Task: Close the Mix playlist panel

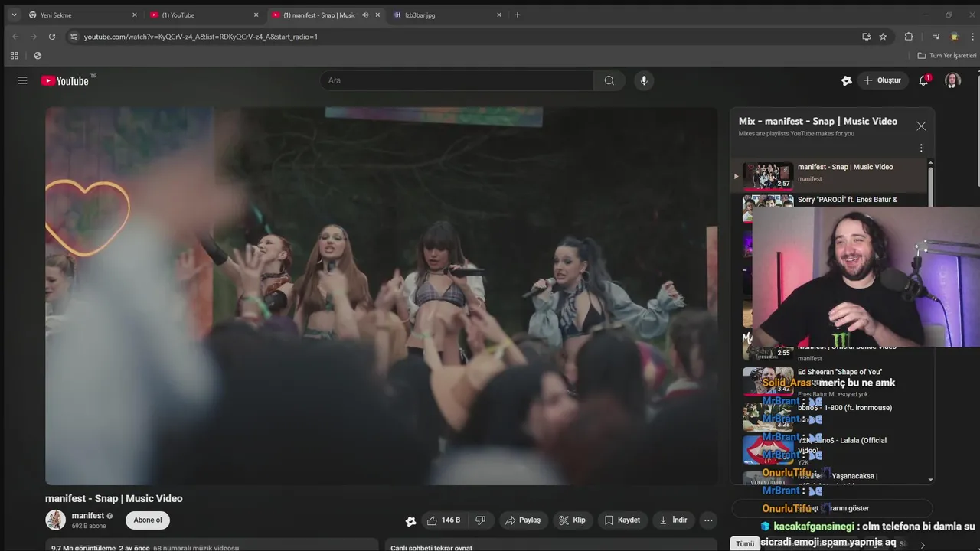Action: point(921,126)
